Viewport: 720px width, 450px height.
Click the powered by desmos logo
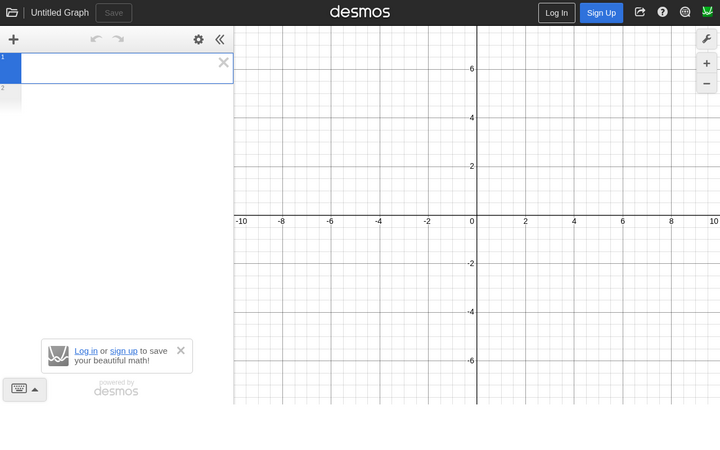116,388
